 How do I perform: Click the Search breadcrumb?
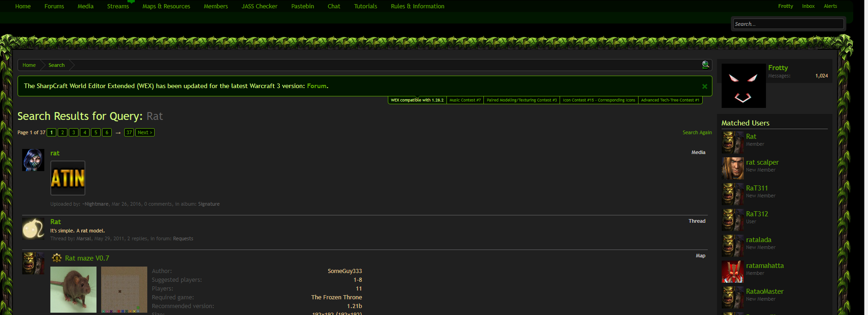click(56, 65)
